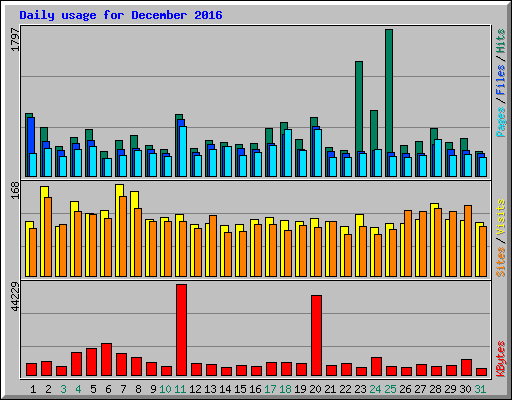Click day label 15 on the x-axis

point(240,389)
